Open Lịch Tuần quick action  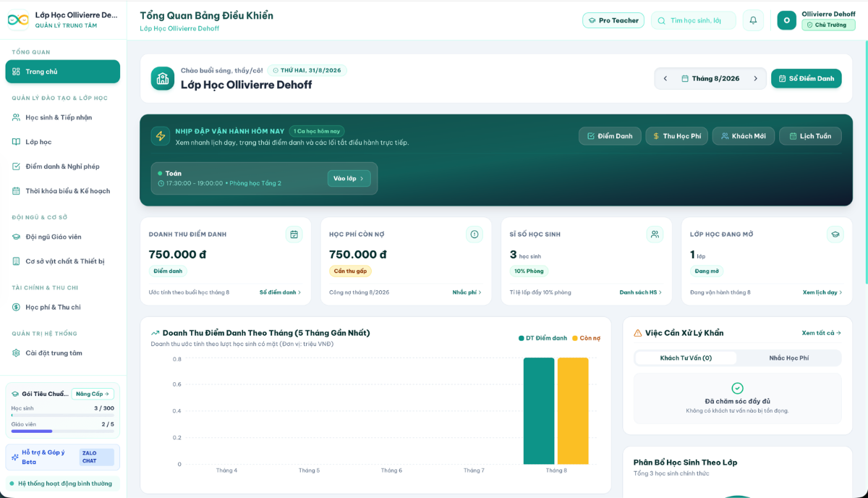pos(810,136)
